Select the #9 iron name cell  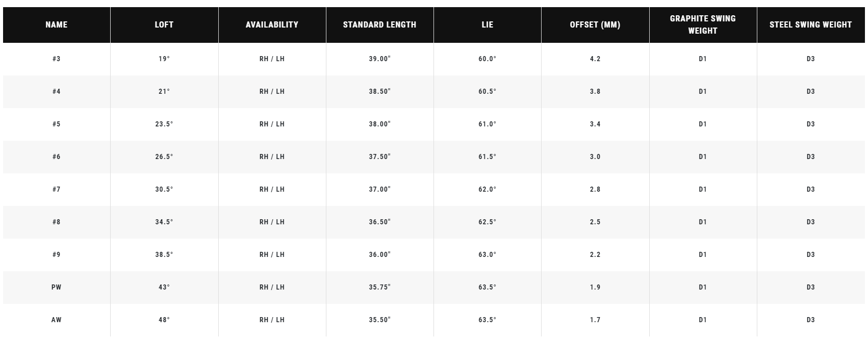[x=56, y=254]
